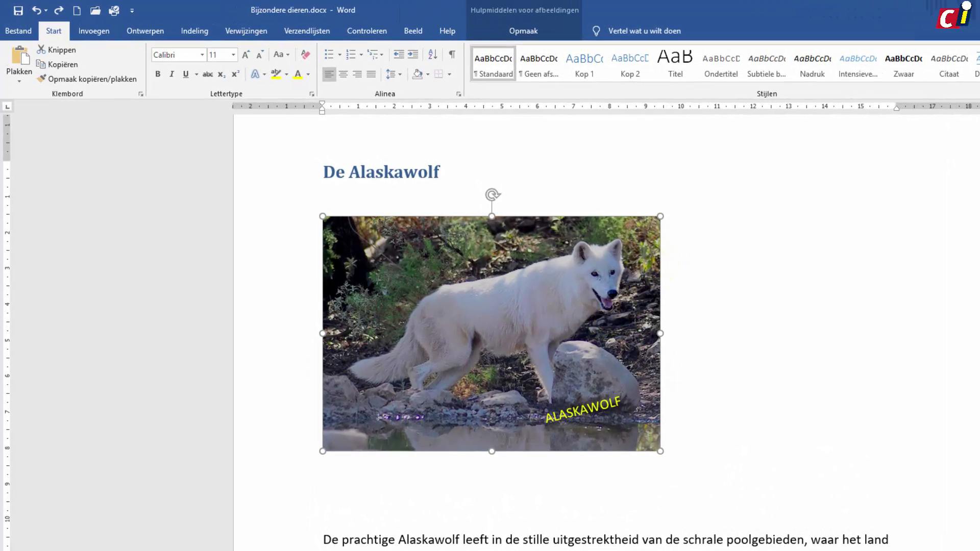
Task: Expand the line spacing options
Action: [399, 74]
